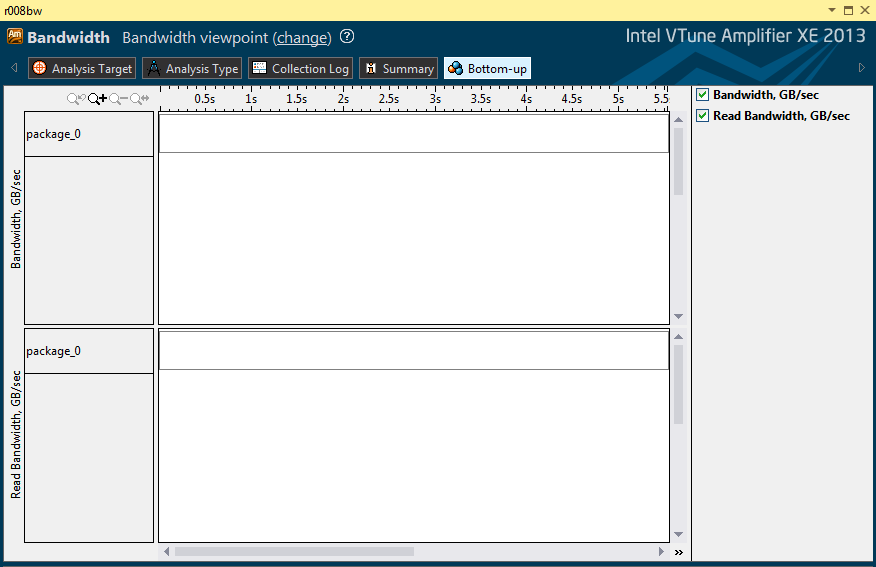Expand hidden panel with double chevron

[679, 552]
